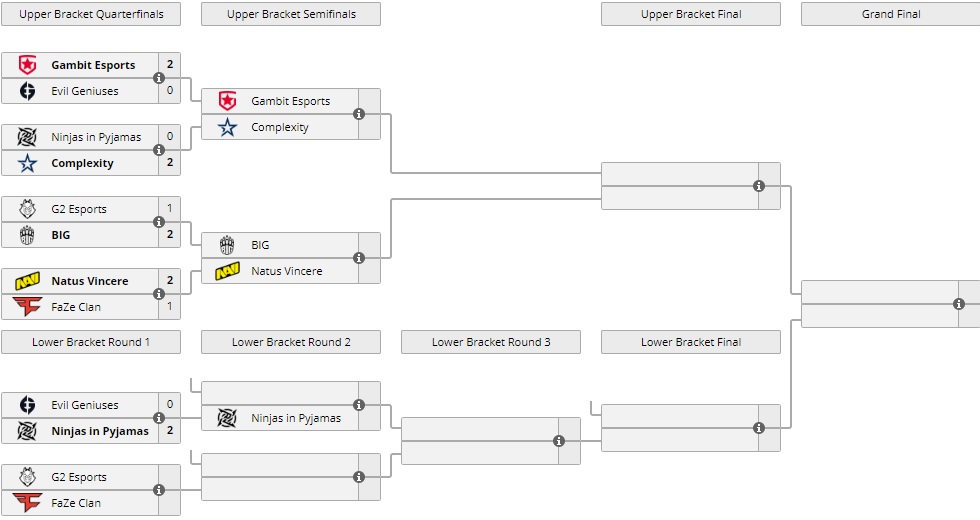
Task: Click the Ninjas in Pyjamas name in Lower Bracket Round 2
Action: point(296,418)
